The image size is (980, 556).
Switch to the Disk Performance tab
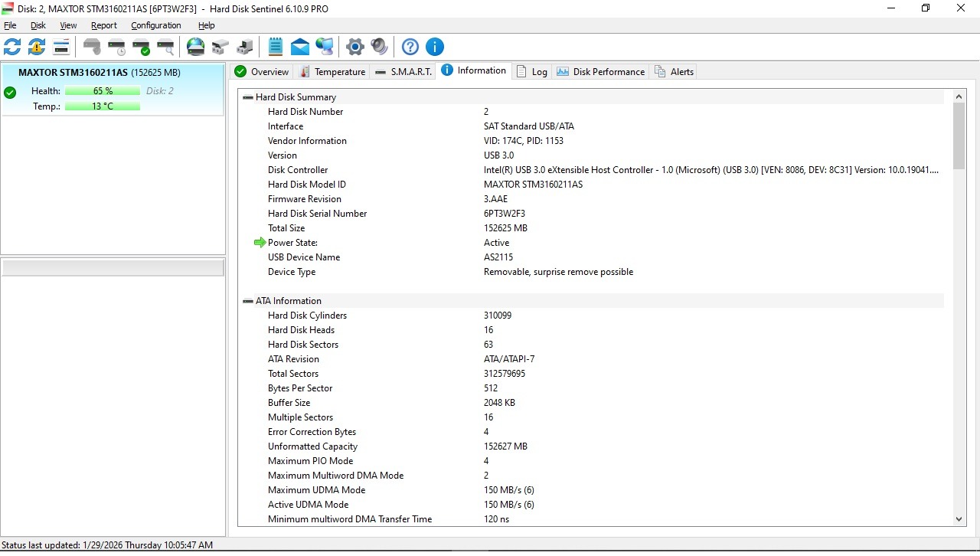click(x=601, y=72)
